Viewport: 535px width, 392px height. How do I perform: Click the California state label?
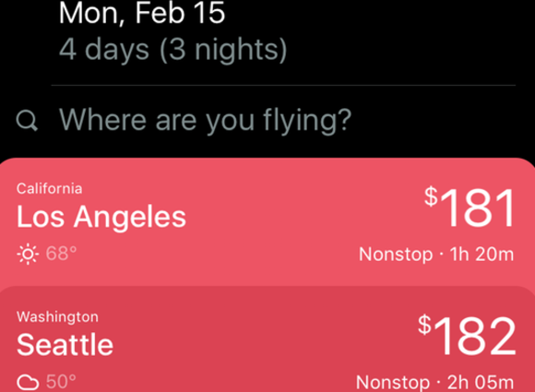pos(50,189)
